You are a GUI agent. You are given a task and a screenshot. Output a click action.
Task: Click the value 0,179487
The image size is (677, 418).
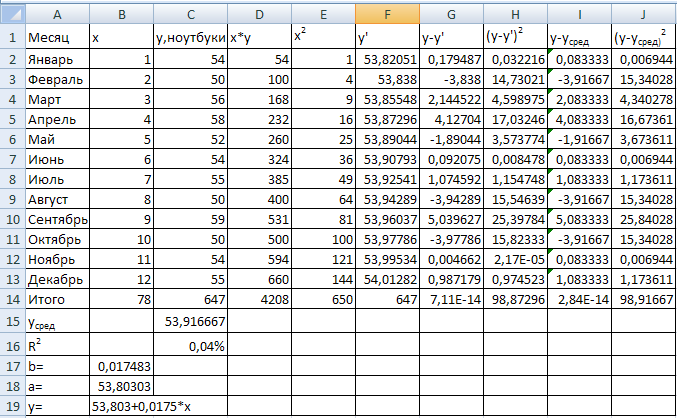click(x=451, y=59)
